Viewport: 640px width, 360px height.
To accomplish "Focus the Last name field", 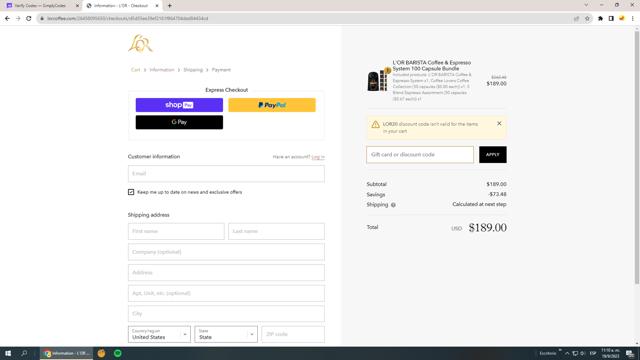I will tap(276, 231).
